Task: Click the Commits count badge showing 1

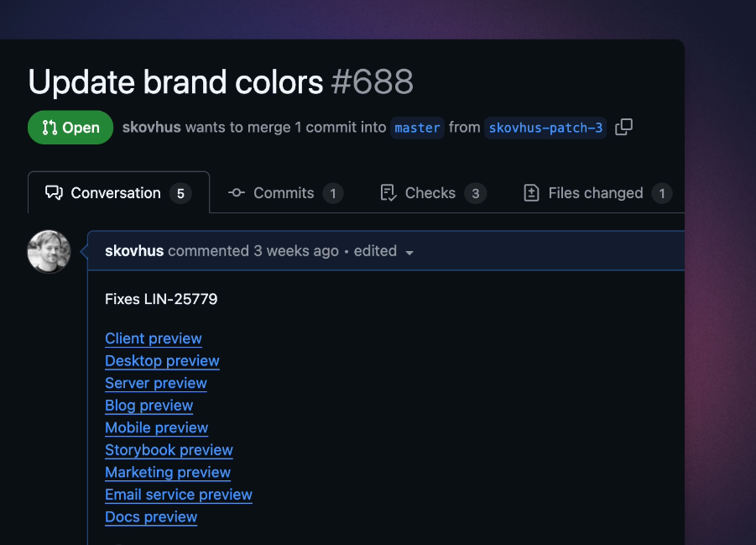Action: pyautogui.click(x=332, y=194)
